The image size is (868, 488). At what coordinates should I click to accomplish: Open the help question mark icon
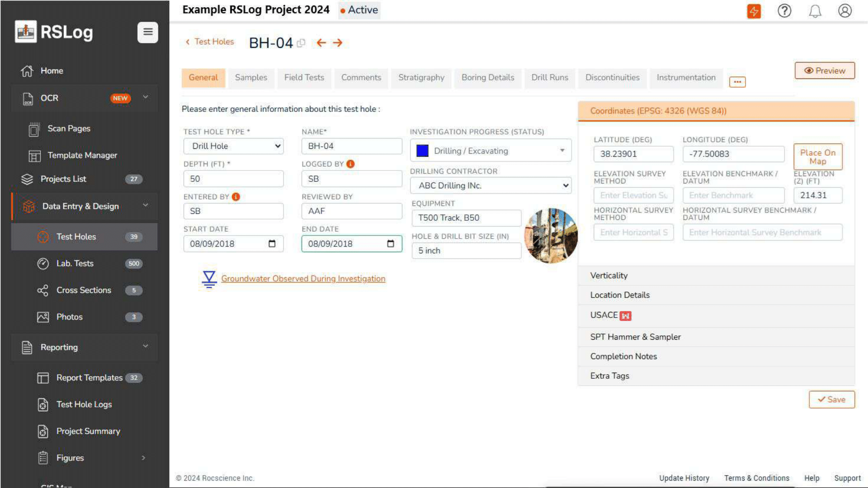(784, 11)
